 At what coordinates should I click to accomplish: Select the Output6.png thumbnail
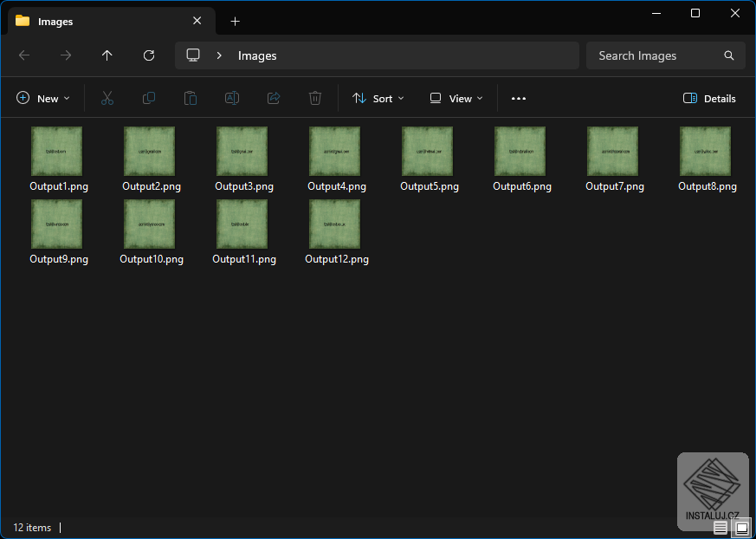tap(520, 151)
